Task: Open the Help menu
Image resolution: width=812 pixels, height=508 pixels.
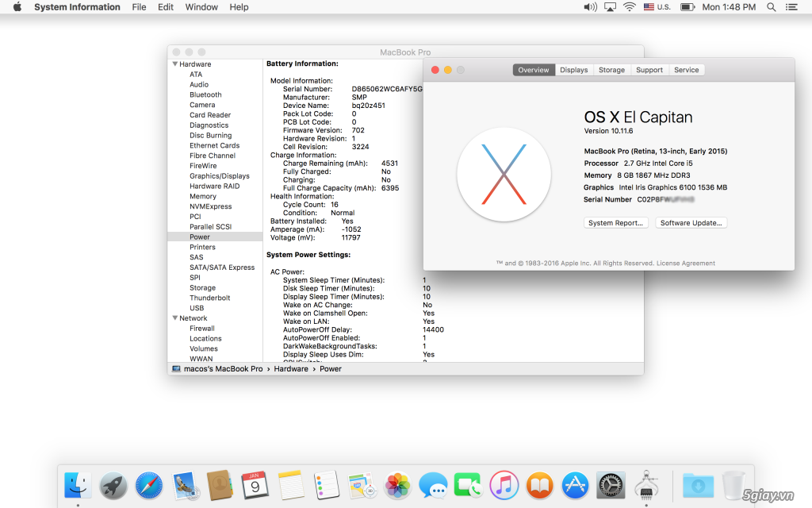Action: click(x=239, y=7)
